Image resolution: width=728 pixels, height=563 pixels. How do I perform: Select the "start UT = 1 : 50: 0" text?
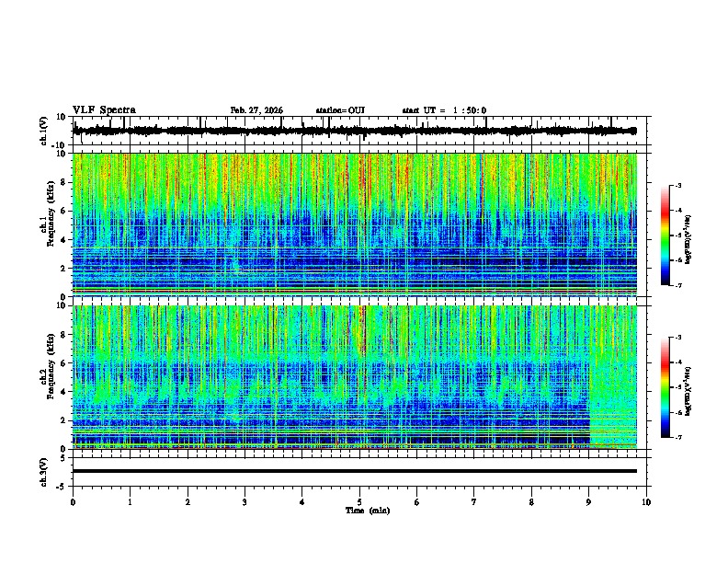[444, 110]
